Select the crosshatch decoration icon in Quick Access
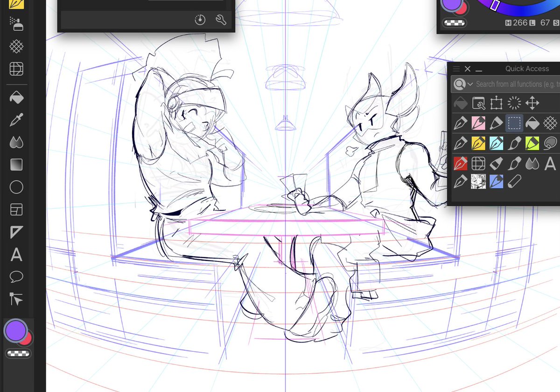 (x=550, y=123)
